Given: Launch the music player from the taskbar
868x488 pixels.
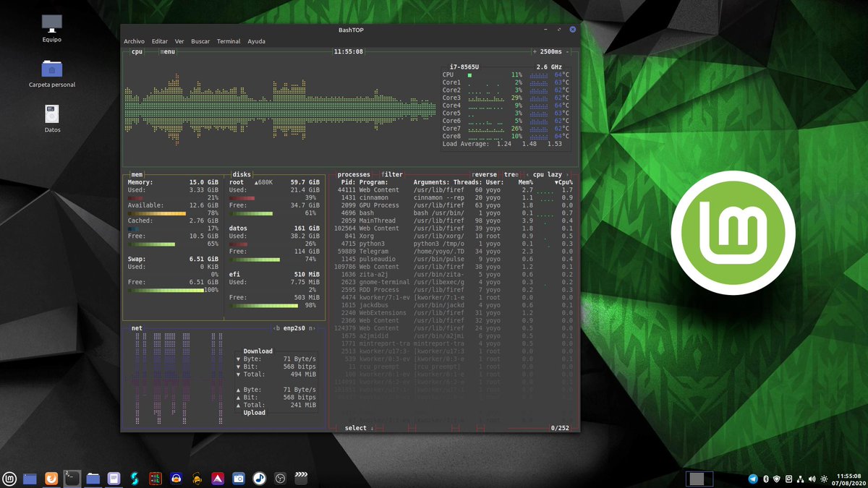Looking at the screenshot, I should (x=259, y=478).
